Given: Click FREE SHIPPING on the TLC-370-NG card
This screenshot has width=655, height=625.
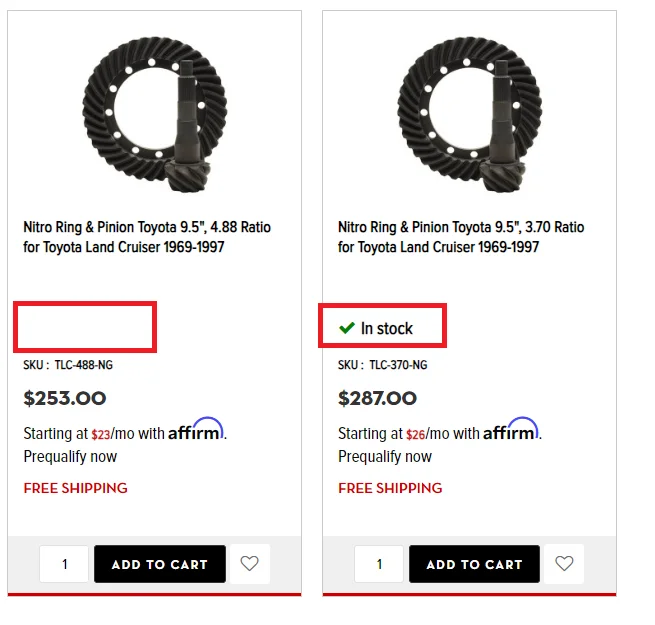Looking at the screenshot, I should click(390, 488).
